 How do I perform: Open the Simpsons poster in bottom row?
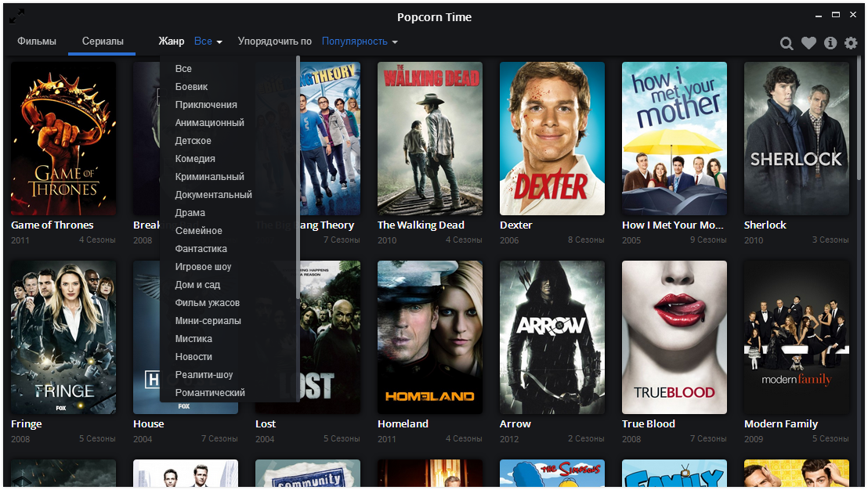click(552, 473)
